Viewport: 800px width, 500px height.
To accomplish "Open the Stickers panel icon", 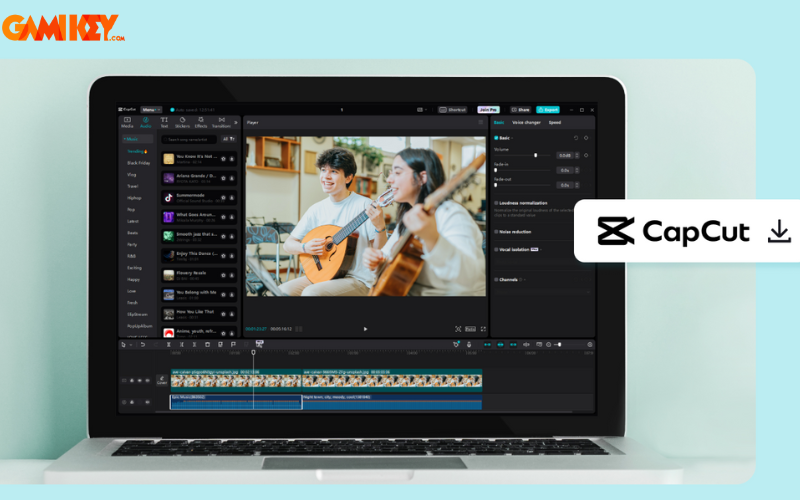I will (x=182, y=122).
